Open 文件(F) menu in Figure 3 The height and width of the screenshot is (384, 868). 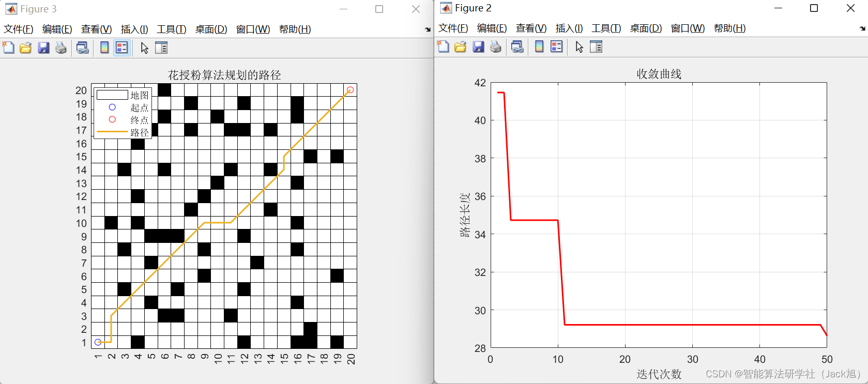coord(19,29)
